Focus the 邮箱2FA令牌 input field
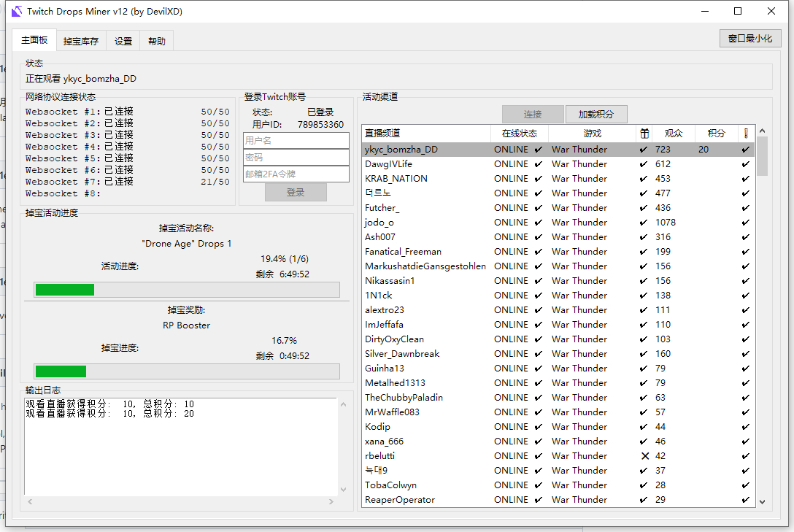The height and width of the screenshot is (532, 794). (296, 174)
